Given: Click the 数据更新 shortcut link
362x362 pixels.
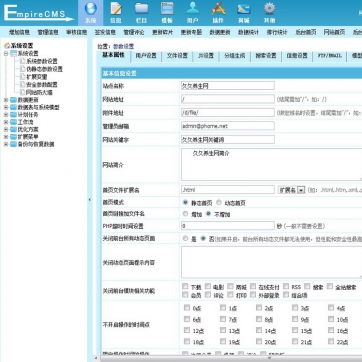Looking at the screenshot, I should click(x=220, y=32).
